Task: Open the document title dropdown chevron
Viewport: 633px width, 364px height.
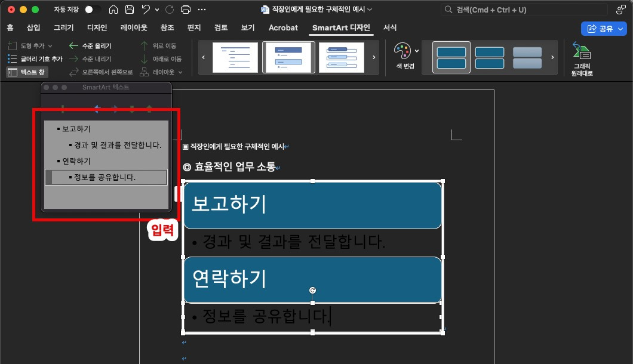Action: click(370, 10)
